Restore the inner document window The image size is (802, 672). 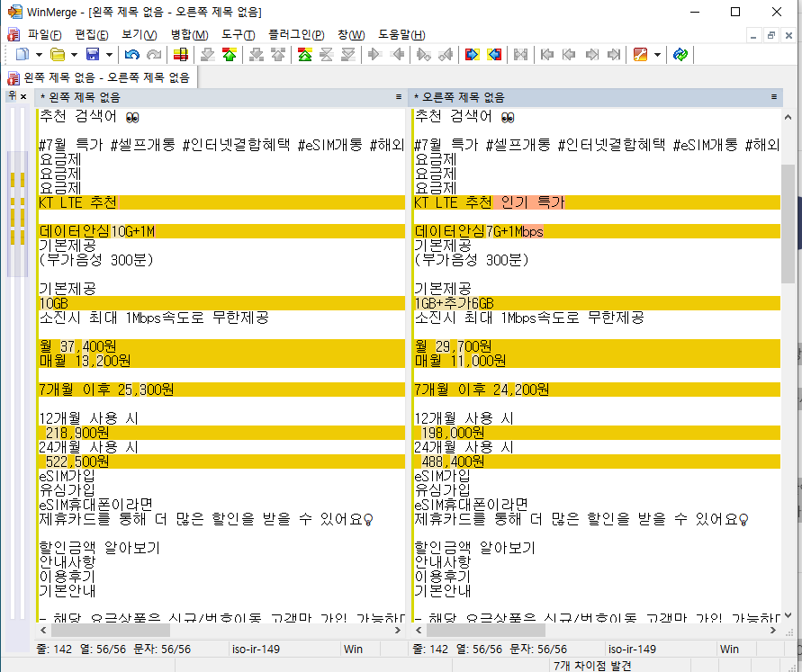point(770,36)
